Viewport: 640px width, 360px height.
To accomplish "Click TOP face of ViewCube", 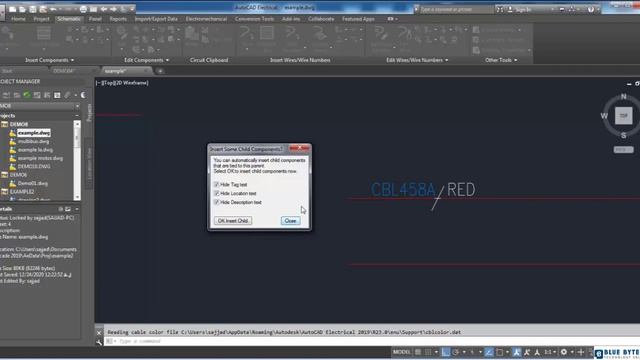I will (x=623, y=116).
